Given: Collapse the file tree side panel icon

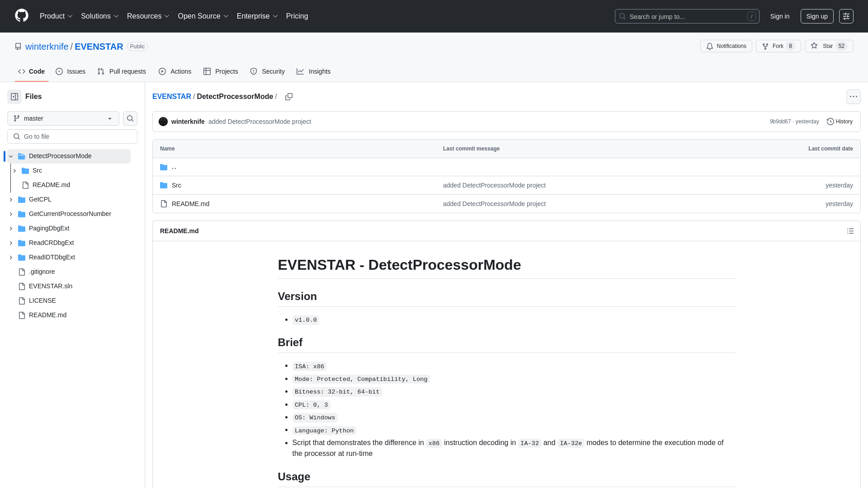Looking at the screenshot, I should (x=14, y=97).
